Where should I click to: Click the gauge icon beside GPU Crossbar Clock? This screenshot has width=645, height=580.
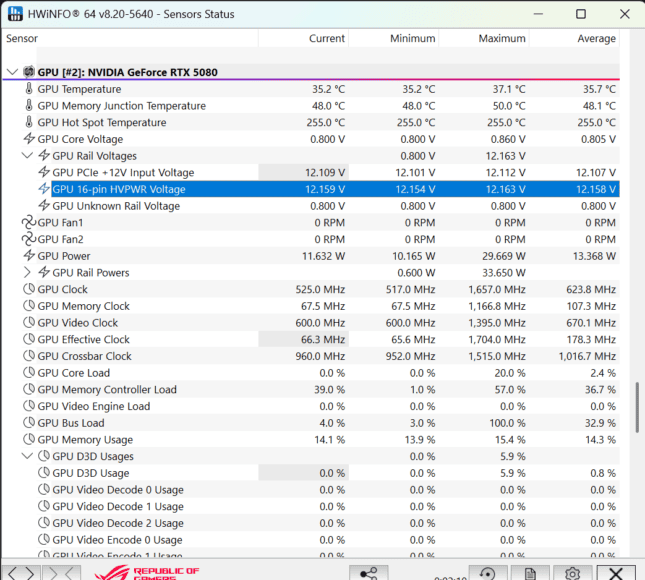29,355
